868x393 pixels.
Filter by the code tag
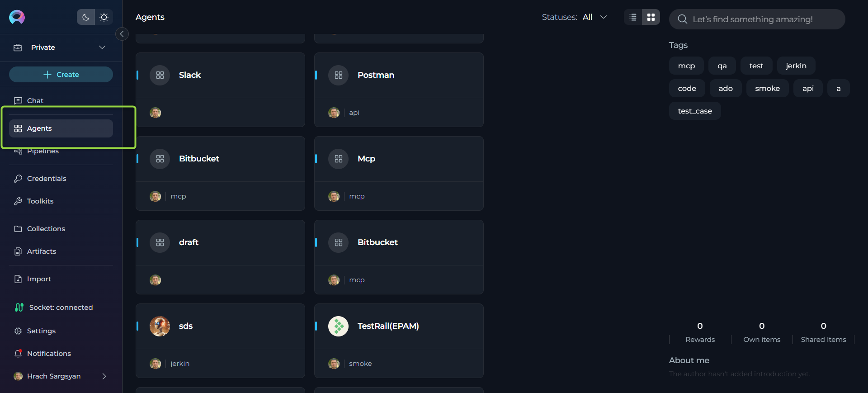(x=687, y=89)
